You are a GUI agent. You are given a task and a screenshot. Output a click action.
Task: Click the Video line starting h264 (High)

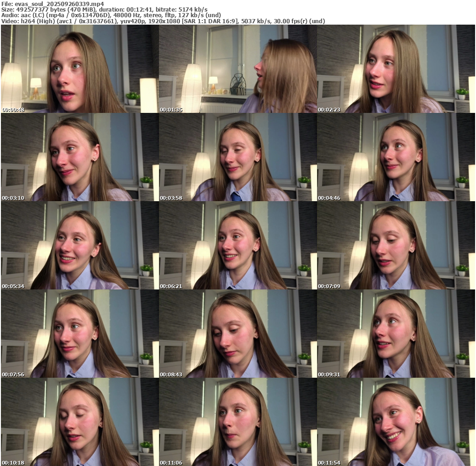163,21
